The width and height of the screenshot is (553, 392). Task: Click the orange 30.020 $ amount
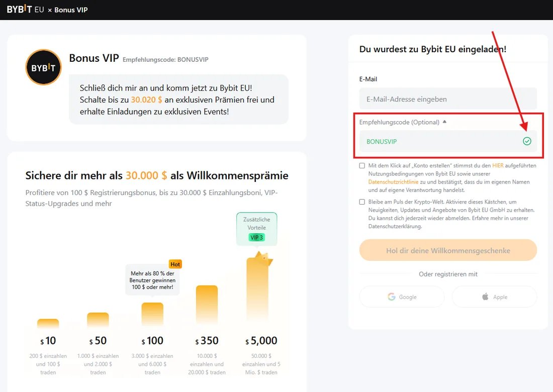coord(146,100)
